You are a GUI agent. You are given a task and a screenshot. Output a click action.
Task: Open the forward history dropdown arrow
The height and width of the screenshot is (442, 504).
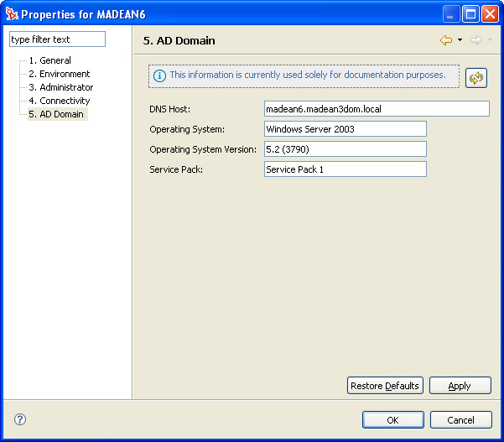coord(490,40)
